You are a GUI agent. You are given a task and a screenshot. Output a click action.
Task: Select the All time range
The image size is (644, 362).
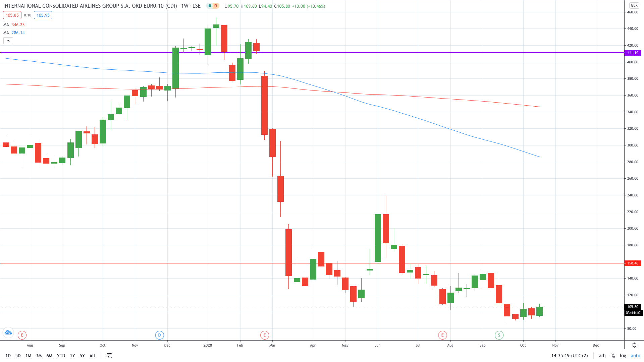(x=93, y=356)
